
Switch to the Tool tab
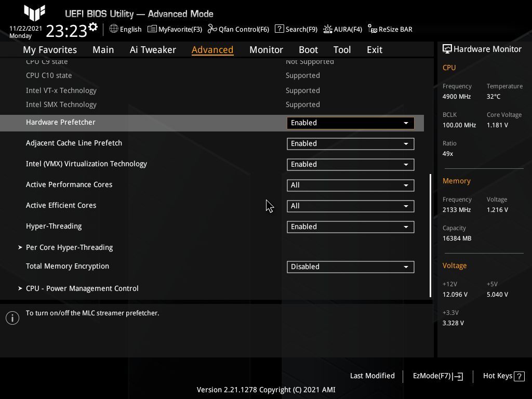[x=342, y=50]
